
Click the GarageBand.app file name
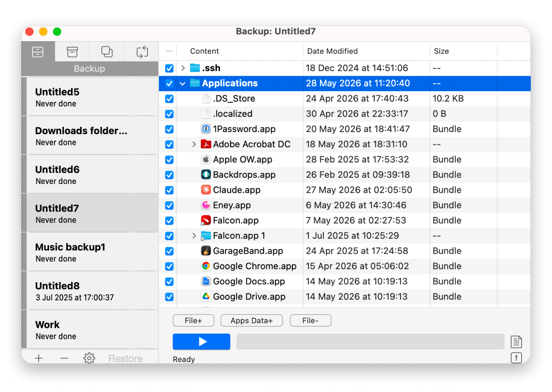click(x=248, y=250)
